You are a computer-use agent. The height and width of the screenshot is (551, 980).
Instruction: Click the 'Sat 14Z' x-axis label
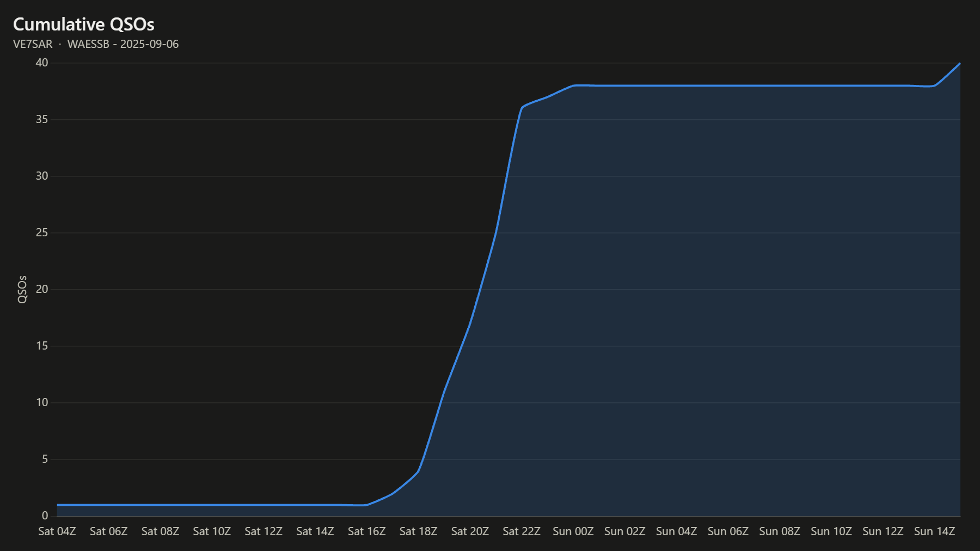tap(315, 531)
